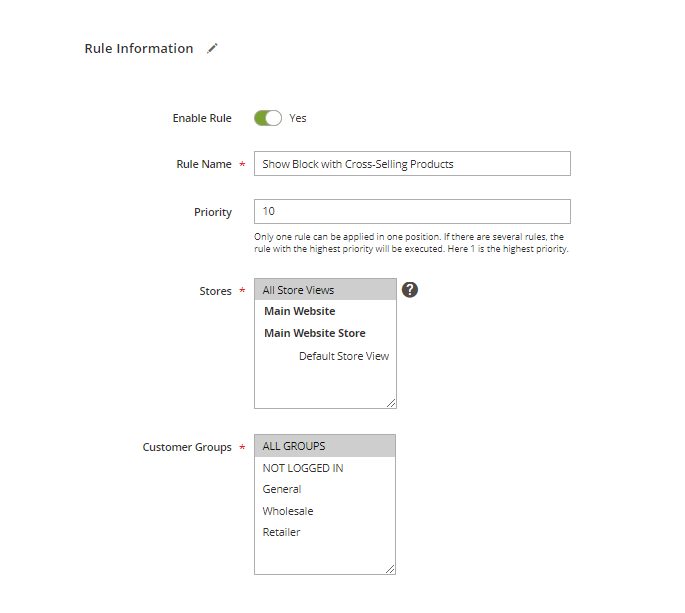Click the pencil edit icon beside Rule Information
This screenshot has height=613, width=685.
coord(212,49)
